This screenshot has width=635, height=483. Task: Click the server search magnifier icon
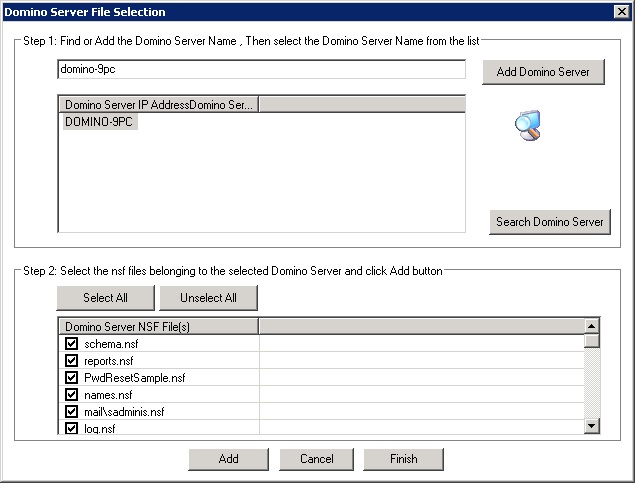pos(528,125)
